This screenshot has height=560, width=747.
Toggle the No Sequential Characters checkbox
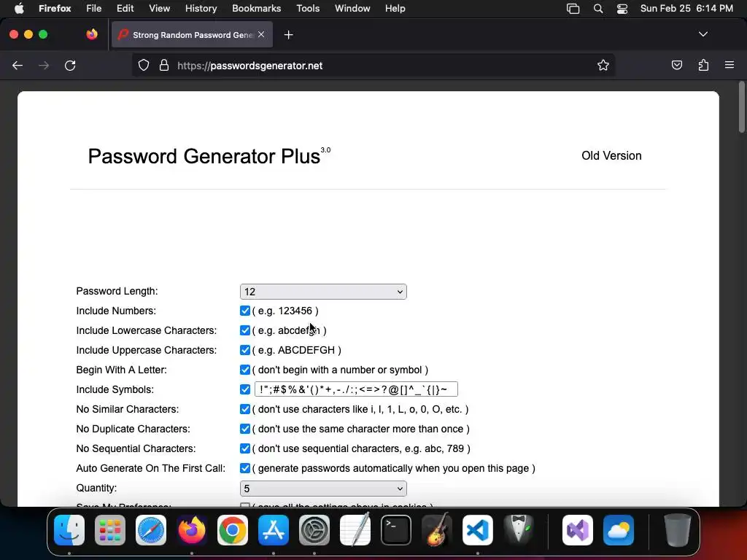pyautogui.click(x=245, y=448)
